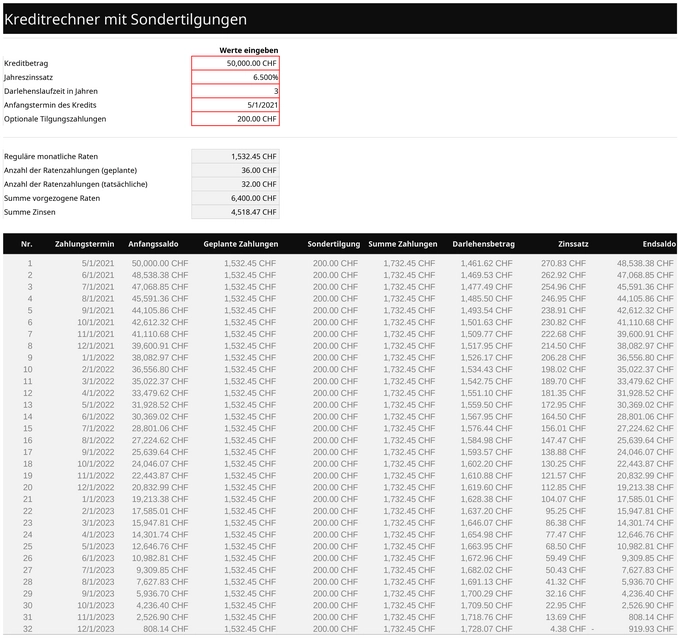
Task: Click the Endsaldo column header
Action: click(x=659, y=244)
